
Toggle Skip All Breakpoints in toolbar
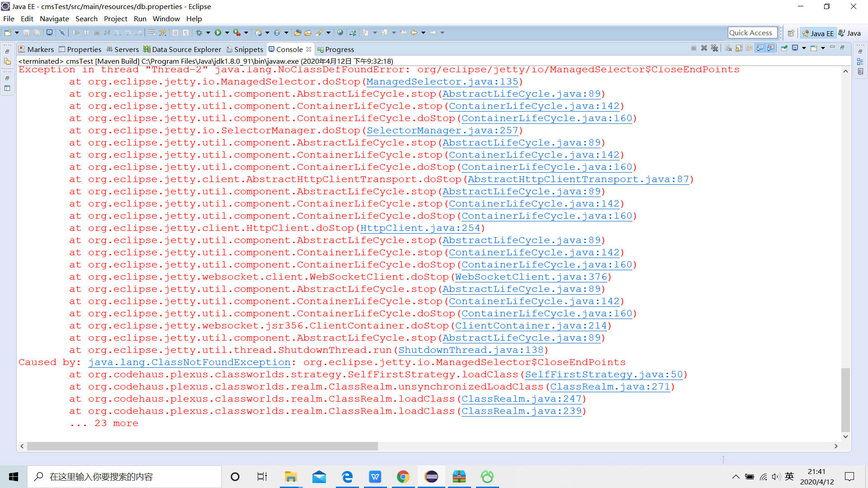(62, 33)
